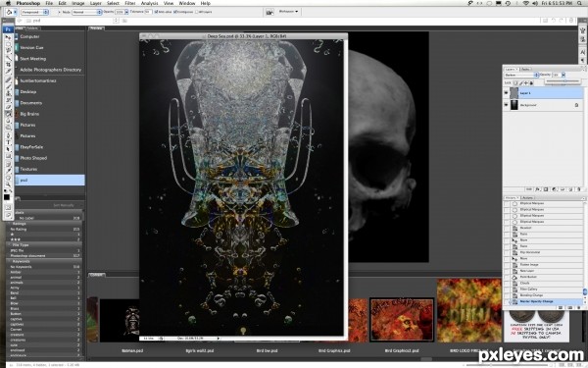Select the Clone Stamp tool

point(8,93)
